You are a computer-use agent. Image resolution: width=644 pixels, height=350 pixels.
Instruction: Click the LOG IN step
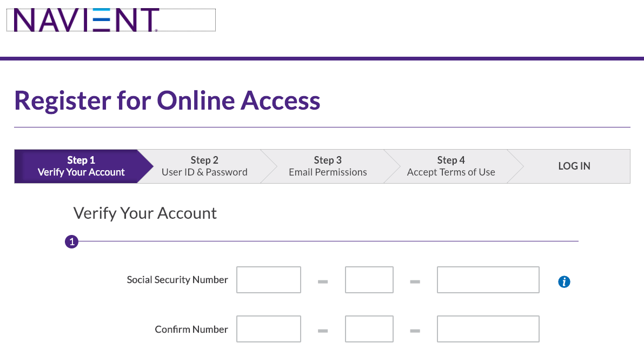574,166
